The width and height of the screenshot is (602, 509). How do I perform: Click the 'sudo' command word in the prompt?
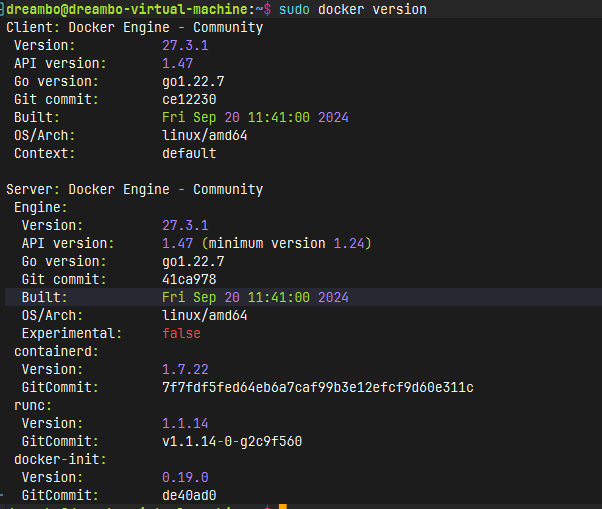(x=294, y=9)
